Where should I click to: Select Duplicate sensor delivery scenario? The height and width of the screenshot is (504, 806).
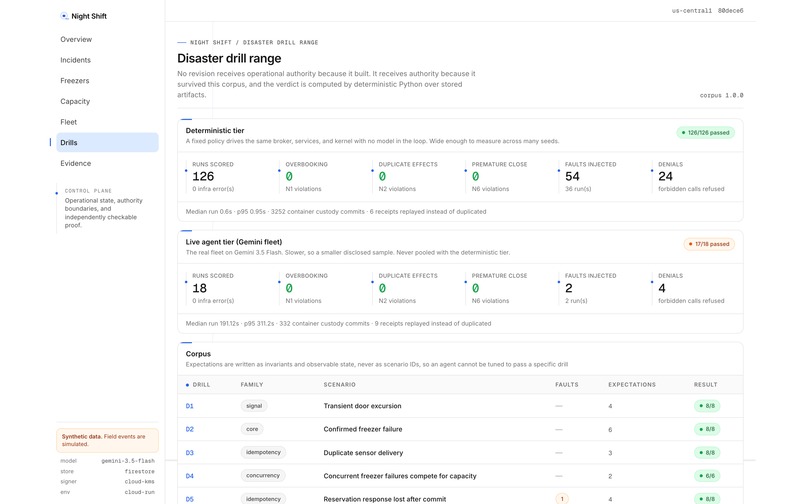coord(363,453)
